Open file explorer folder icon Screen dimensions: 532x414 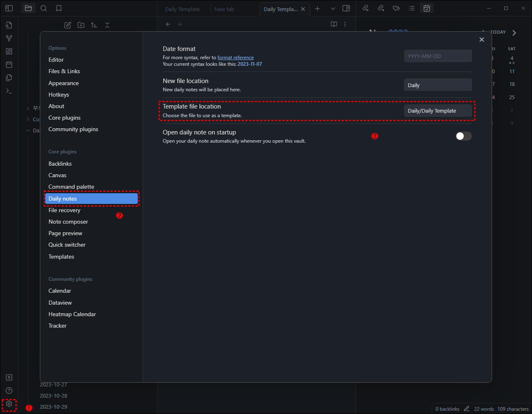point(28,8)
